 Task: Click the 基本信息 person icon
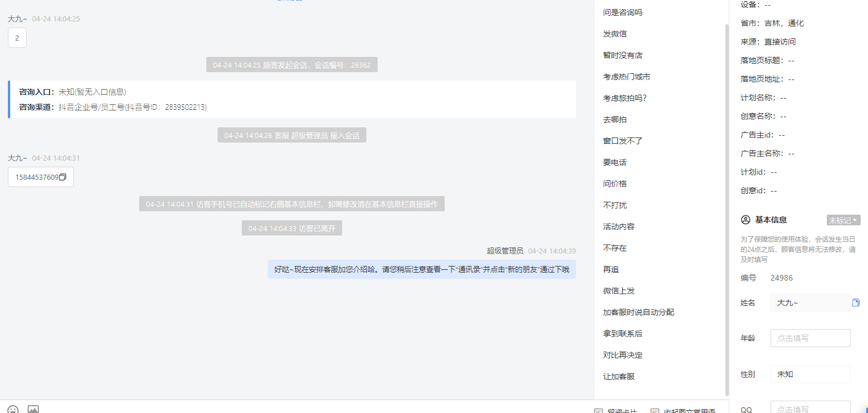pos(746,220)
